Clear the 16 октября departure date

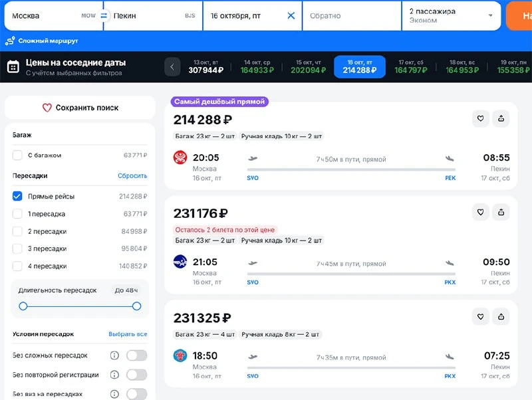pos(291,15)
